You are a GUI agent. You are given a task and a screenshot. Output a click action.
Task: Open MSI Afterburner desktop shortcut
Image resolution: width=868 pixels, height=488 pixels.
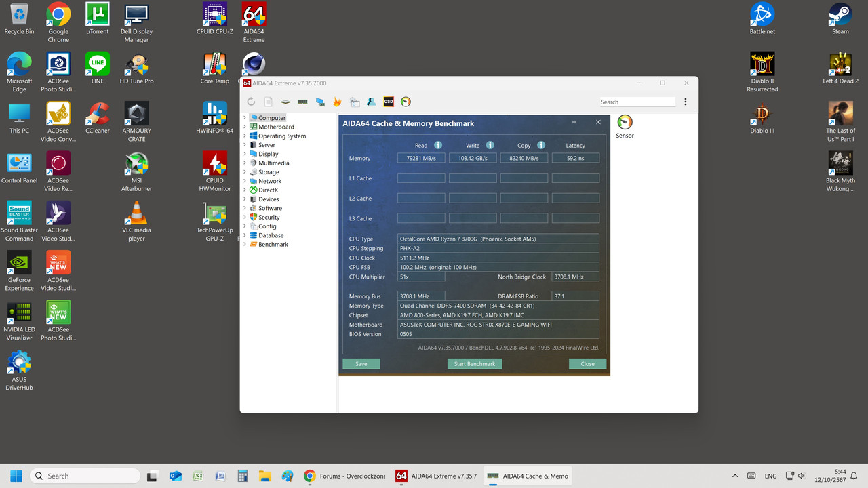pos(136,172)
